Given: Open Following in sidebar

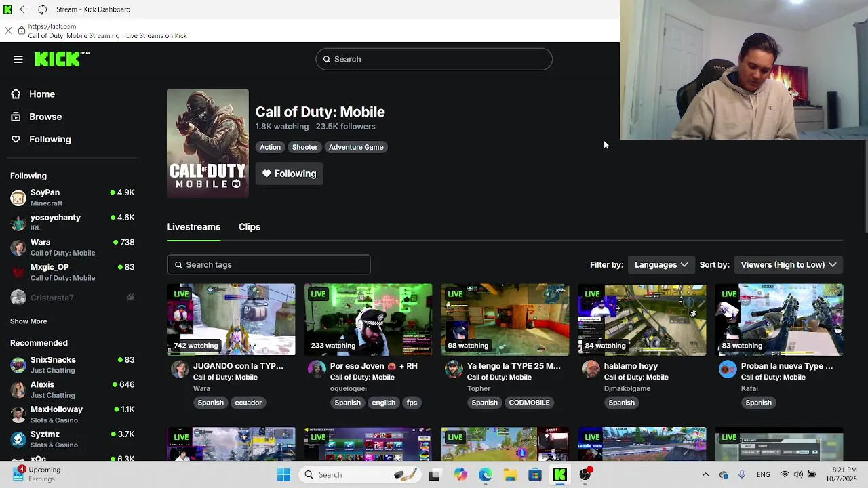Looking at the screenshot, I should pyautogui.click(x=50, y=139).
